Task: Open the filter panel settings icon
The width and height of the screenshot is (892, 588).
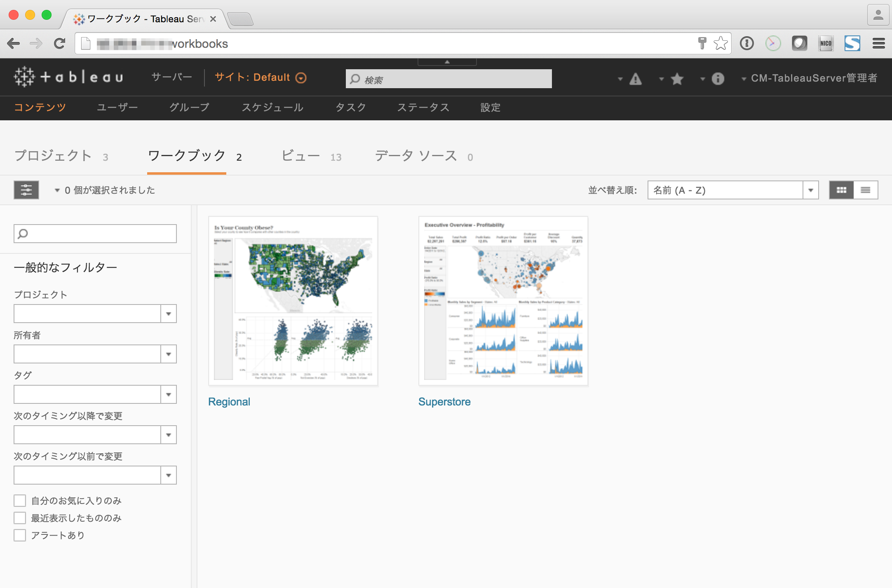Action: [x=26, y=190]
